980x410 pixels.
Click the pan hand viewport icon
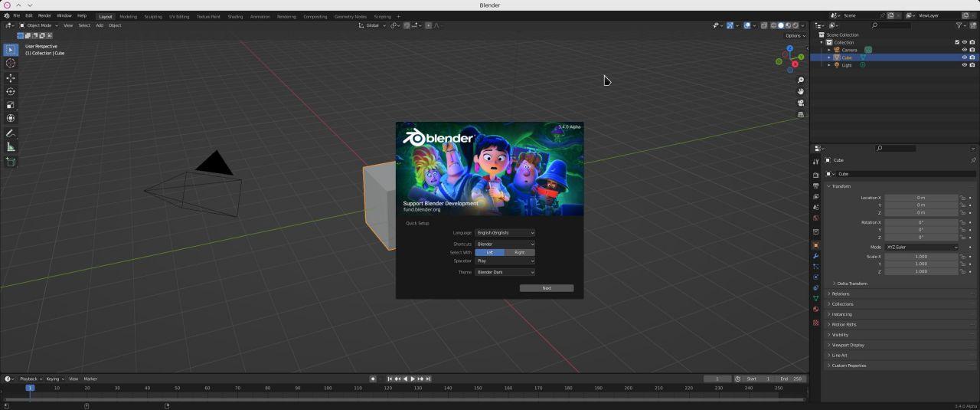(801, 91)
